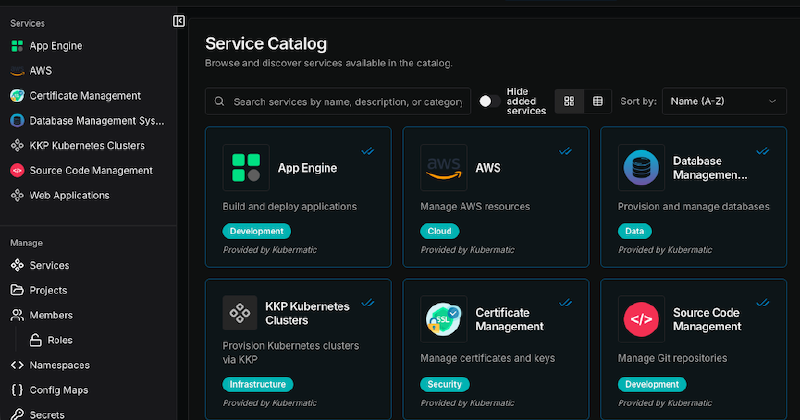This screenshot has width=800, height=420.
Task: Switch to grid view layout
Action: click(x=569, y=101)
